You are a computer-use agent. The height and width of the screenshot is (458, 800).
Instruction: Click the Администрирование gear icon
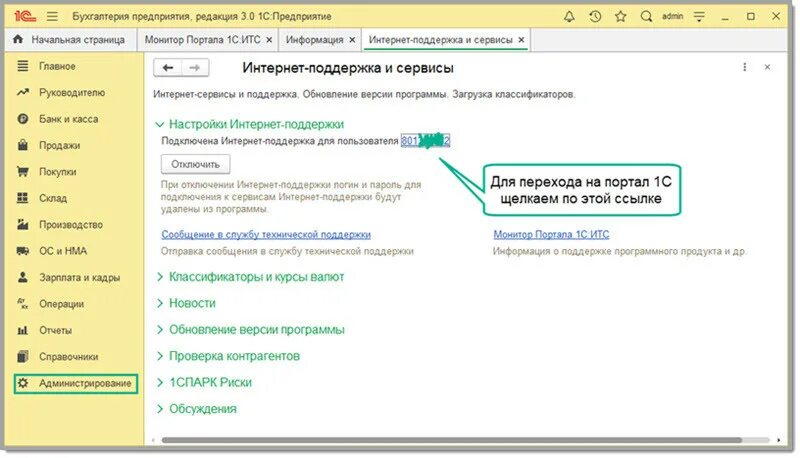click(x=22, y=383)
